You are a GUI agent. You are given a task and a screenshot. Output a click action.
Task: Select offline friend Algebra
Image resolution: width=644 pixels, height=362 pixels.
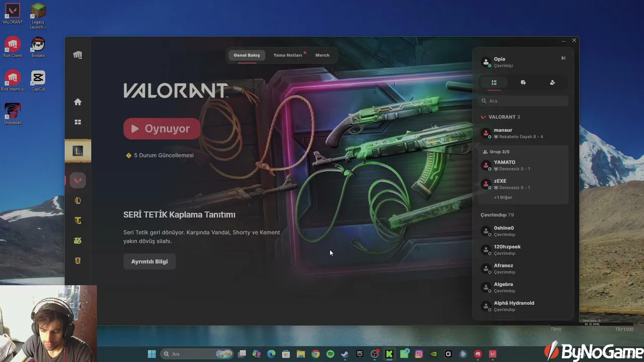point(523,288)
